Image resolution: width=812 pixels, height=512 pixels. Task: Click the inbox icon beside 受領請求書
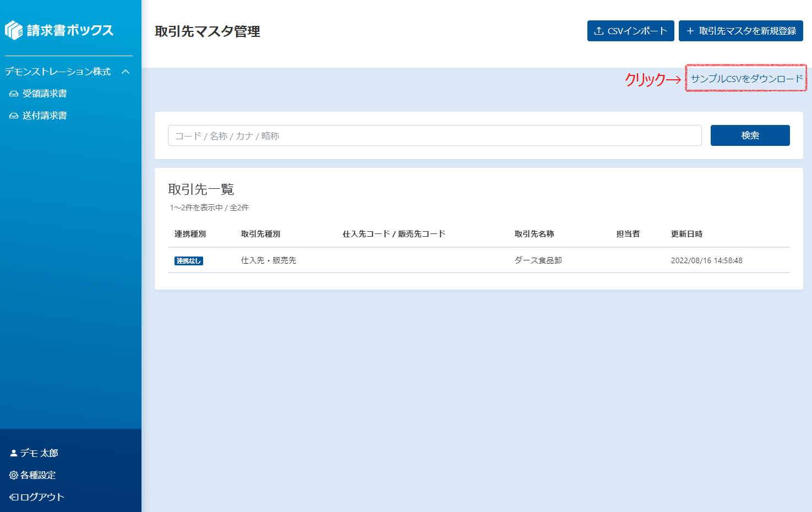point(14,94)
